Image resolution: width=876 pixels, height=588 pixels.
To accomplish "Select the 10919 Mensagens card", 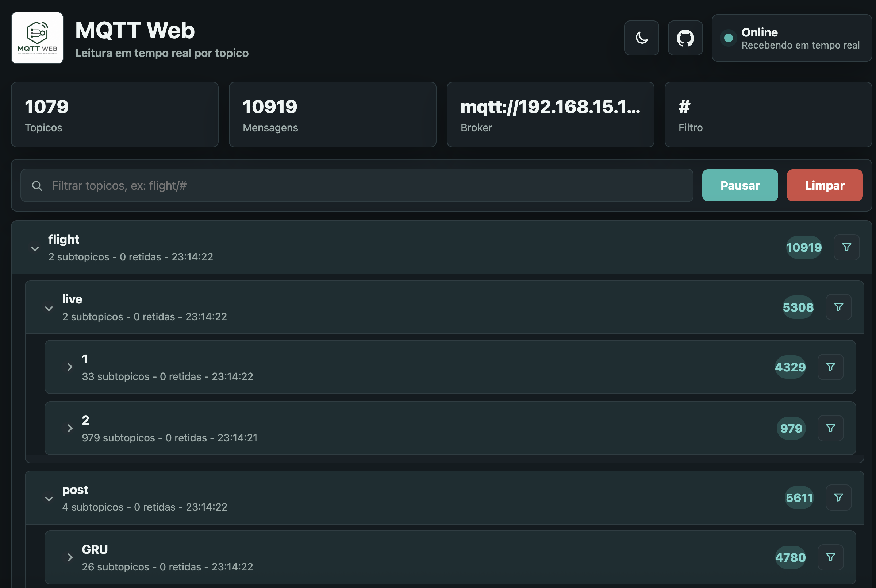I will tap(333, 115).
